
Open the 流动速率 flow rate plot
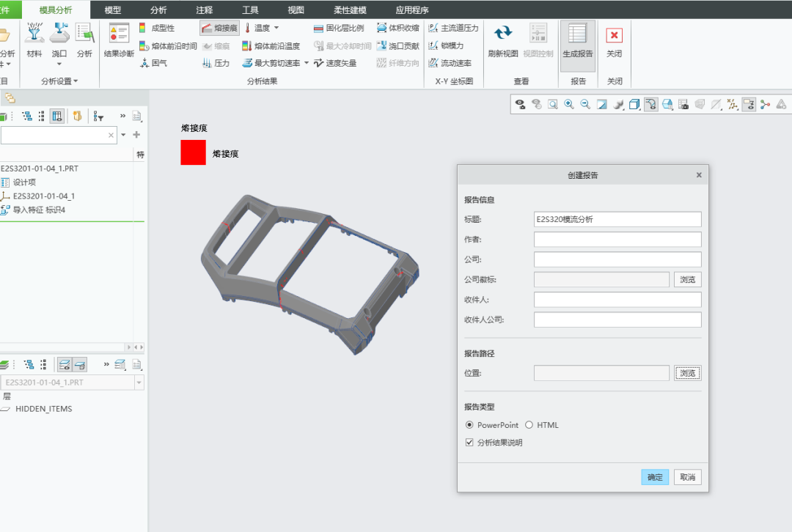[450, 63]
